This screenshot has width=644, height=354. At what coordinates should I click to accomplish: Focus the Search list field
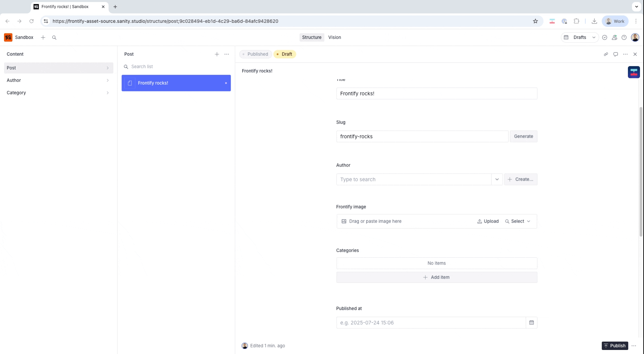tap(176, 67)
